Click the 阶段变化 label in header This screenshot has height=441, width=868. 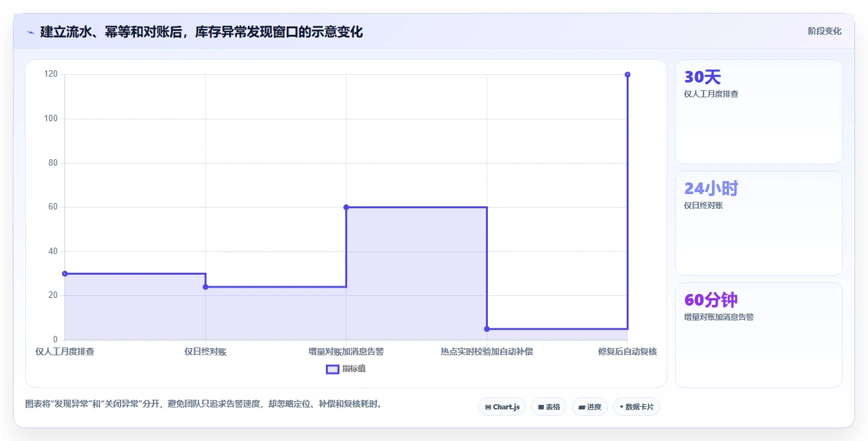coord(824,31)
